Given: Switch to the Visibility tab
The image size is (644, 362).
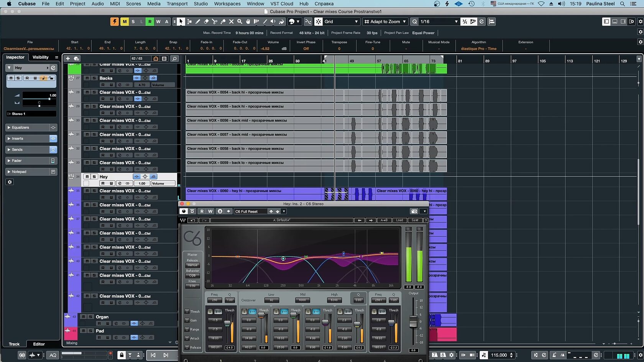Looking at the screenshot, I should [41, 57].
